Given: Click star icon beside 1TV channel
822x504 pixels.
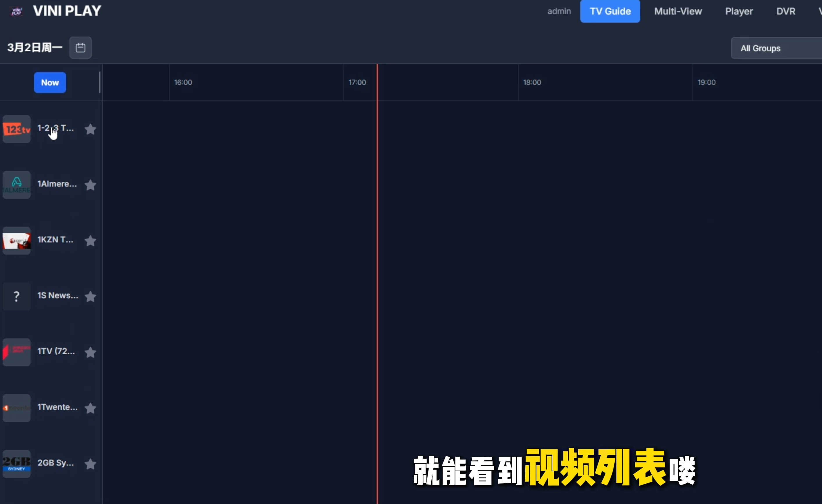Looking at the screenshot, I should point(90,352).
